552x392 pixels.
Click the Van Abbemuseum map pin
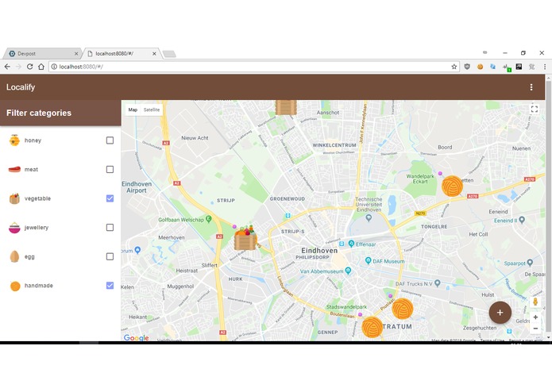pyautogui.click(x=348, y=271)
